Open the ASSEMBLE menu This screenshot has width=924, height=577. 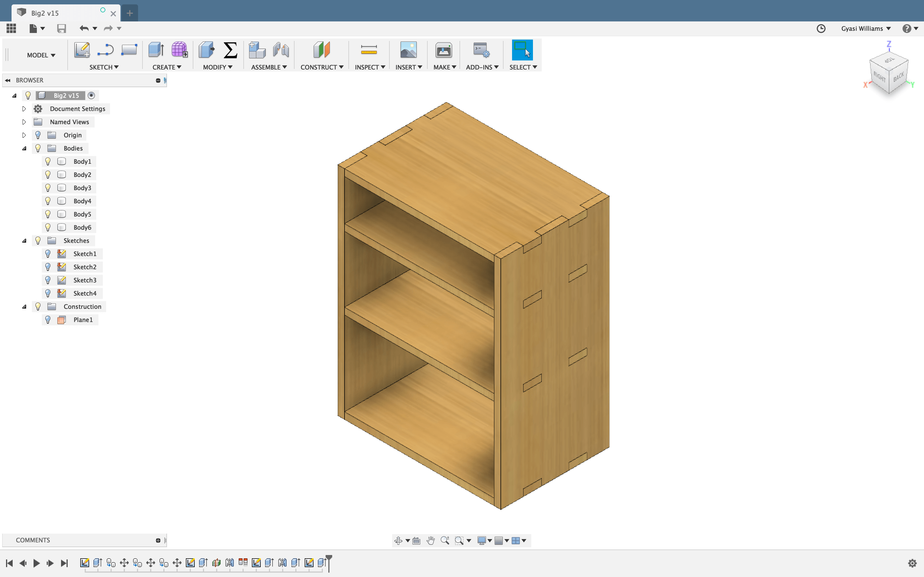click(269, 67)
